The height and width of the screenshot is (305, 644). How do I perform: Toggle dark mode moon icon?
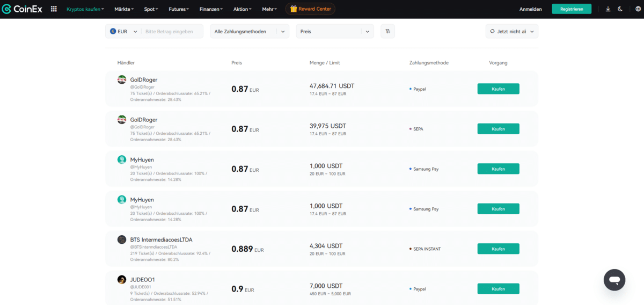click(620, 9)
